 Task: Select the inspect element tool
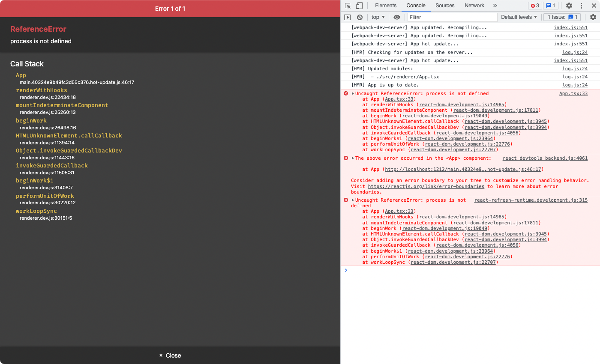tap(348, 6)
